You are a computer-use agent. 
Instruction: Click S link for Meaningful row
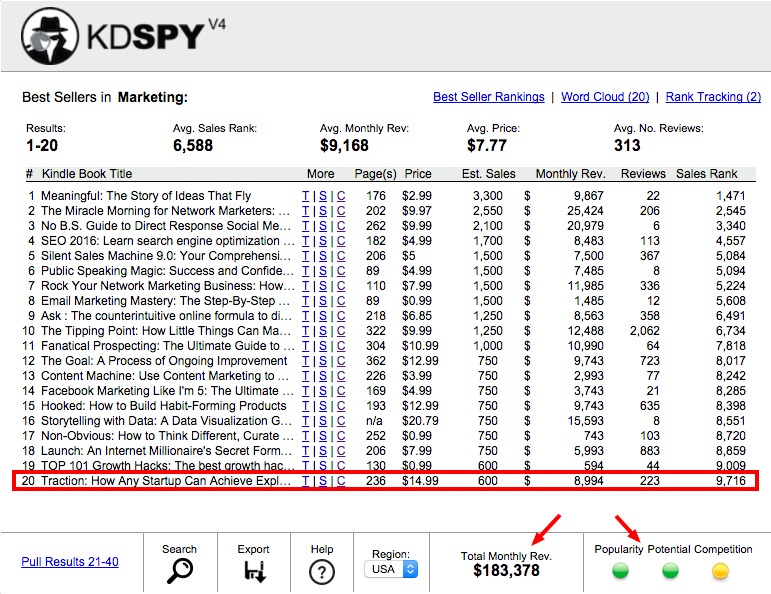pyautogui.click(x=323, y=196)
